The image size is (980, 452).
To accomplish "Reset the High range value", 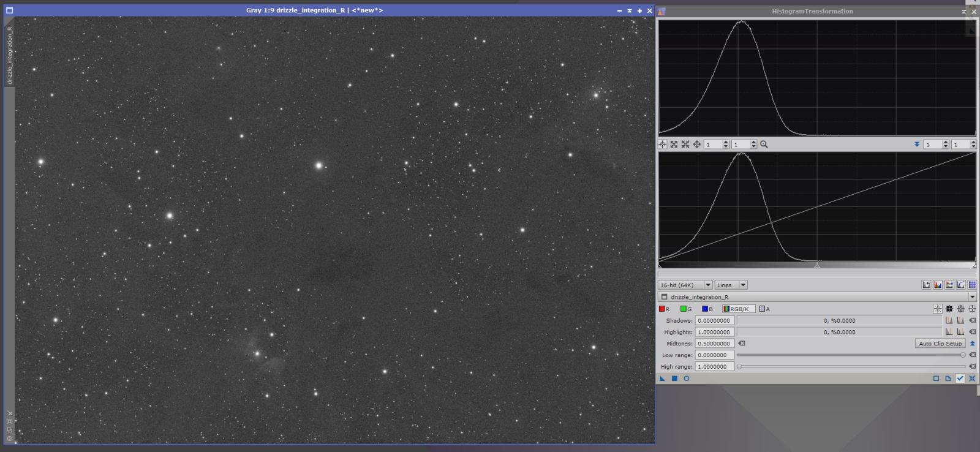I will 972,366.
